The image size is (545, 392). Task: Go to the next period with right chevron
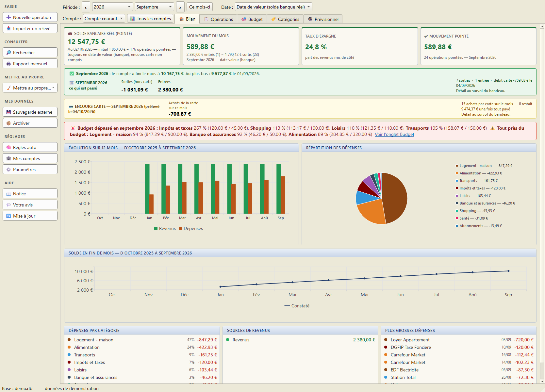click(x=180, y=7)
